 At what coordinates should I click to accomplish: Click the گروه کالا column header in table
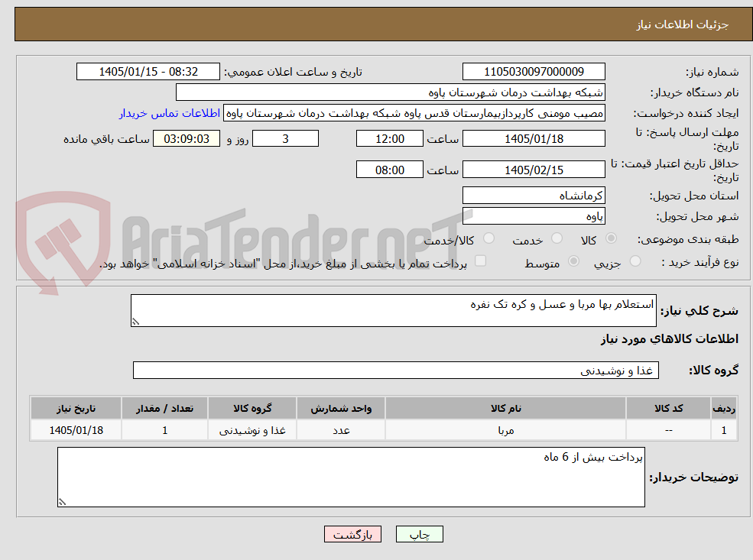(x=252, y=409)
